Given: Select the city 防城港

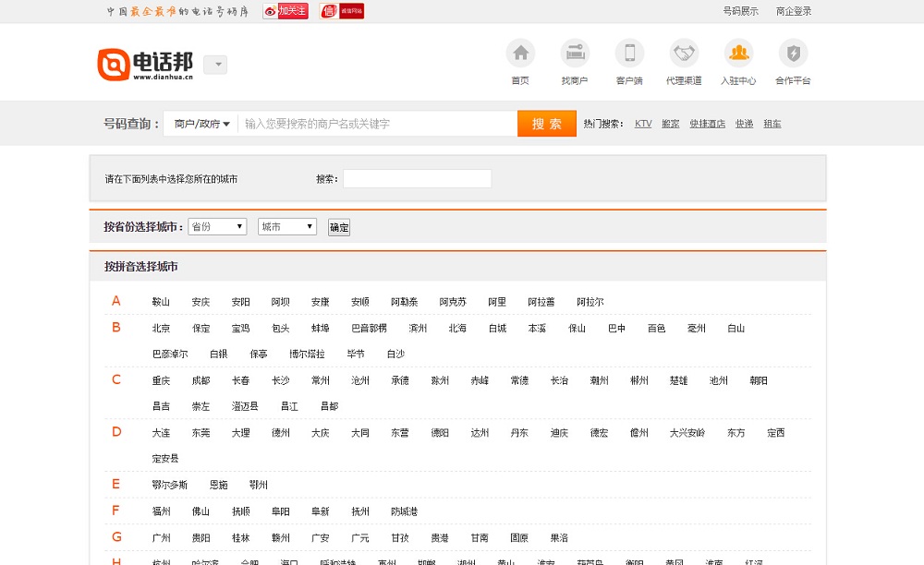Looking at the screenshot, I should click(405, 511).
